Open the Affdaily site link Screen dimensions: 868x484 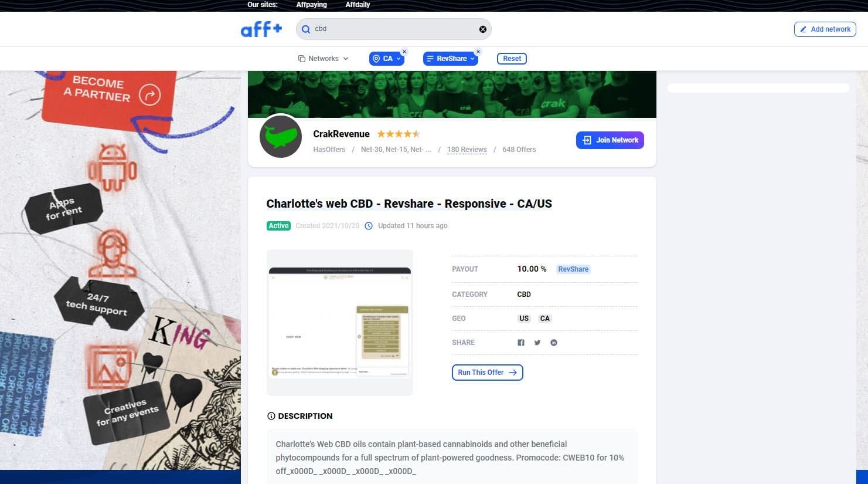coord(358,5)
